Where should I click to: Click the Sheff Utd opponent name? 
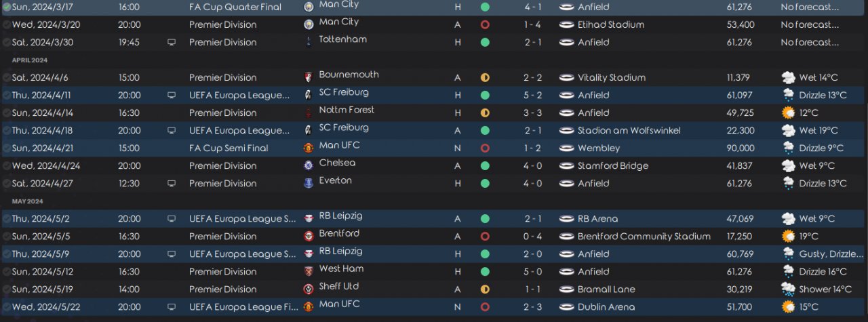tap(339, 286)
